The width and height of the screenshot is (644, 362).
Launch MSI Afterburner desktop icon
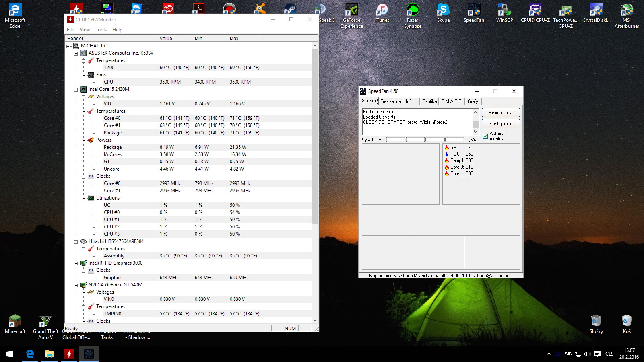(x=627, y=16)
